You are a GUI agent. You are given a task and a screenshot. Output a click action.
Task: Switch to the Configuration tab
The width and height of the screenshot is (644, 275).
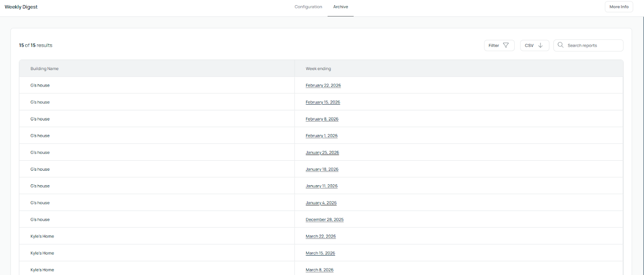pos(308,7)
